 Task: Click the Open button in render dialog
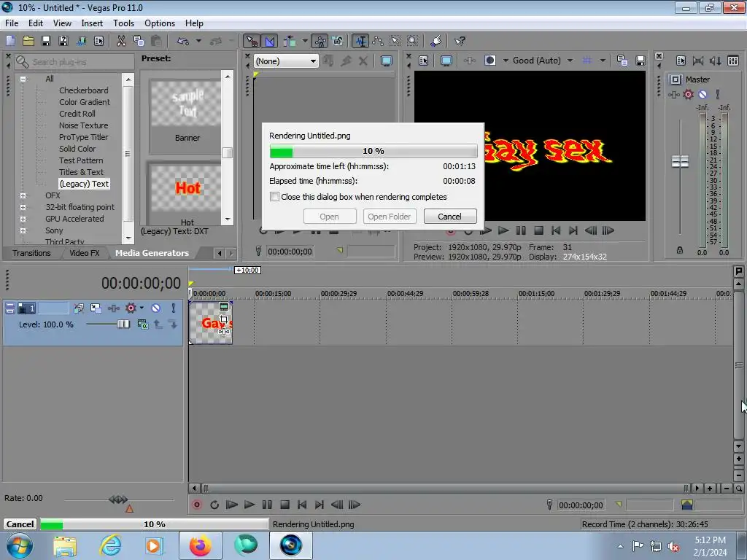329,216
